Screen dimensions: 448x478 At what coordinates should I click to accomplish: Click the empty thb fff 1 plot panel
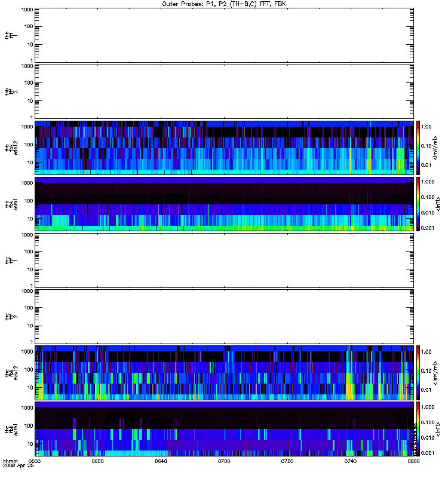coord(224,35)
